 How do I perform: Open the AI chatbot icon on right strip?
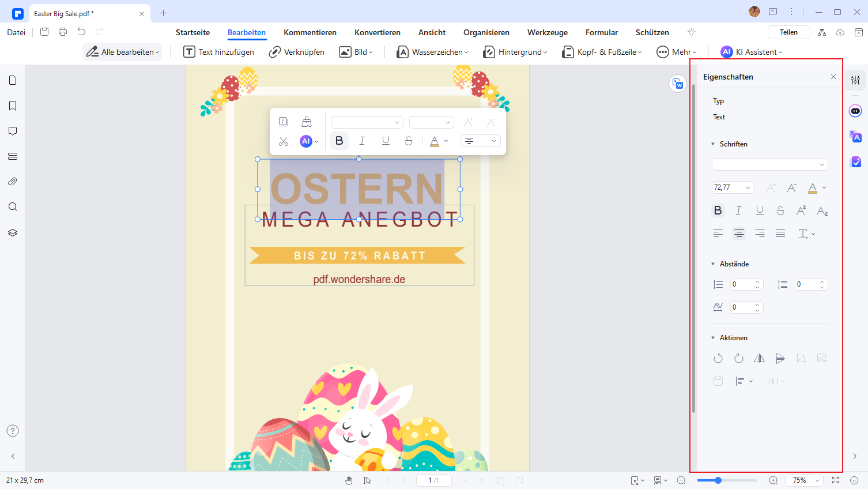[x=855, y=111]
